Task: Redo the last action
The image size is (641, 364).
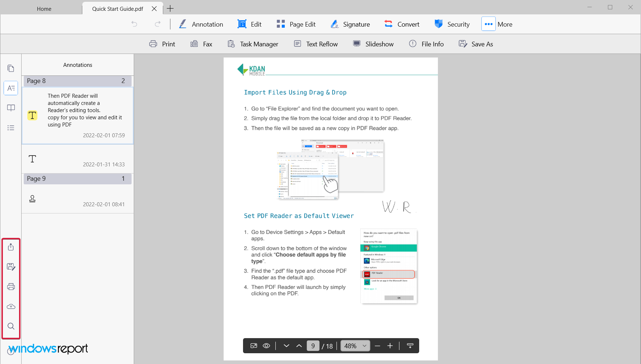Action: [x=157, y=24]
